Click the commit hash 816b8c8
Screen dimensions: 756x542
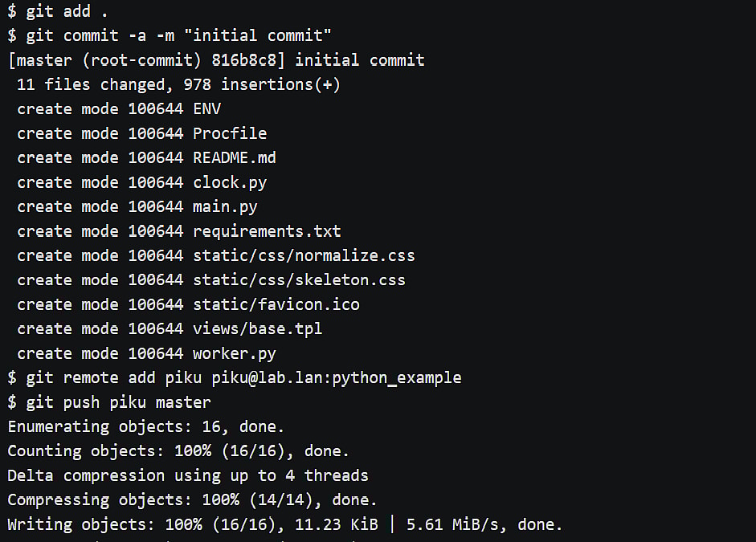pyautogui.click(x=244, y=60)
